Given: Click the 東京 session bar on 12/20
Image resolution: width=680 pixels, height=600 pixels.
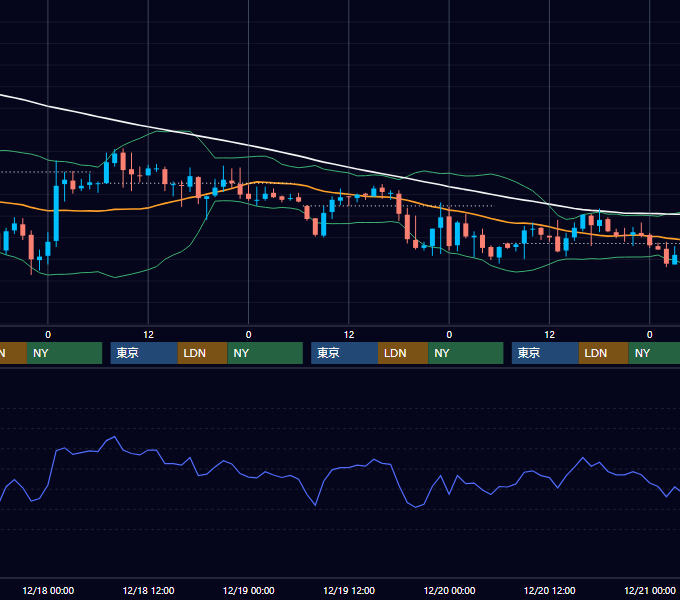Looking at the screenshot, I should tap(545, 353).
